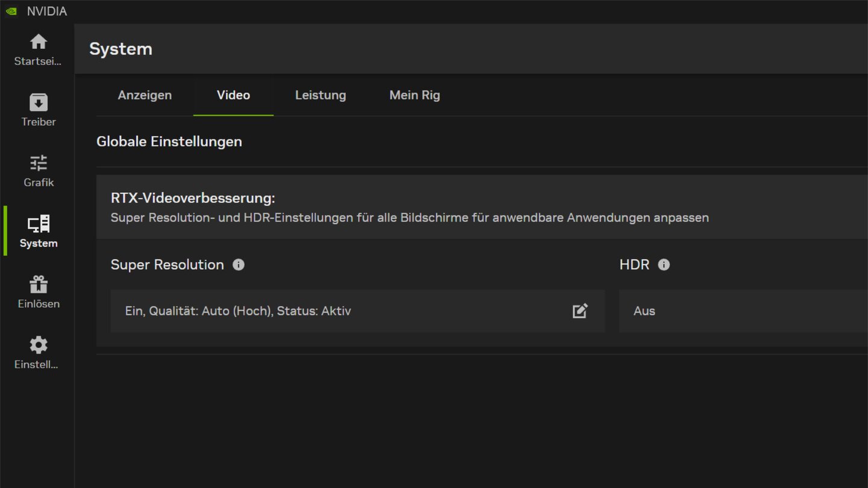Select the Video tab
The image size is (868, 488).
[233, 95]
